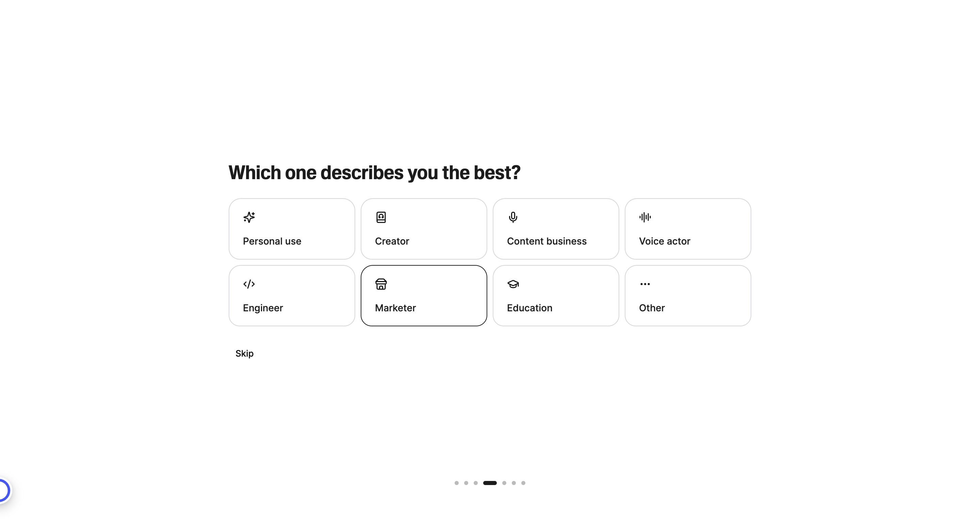Click the microphone icon on Content business card
The width and height of the screenshot is (980, 530).
[x=513, y=217]
